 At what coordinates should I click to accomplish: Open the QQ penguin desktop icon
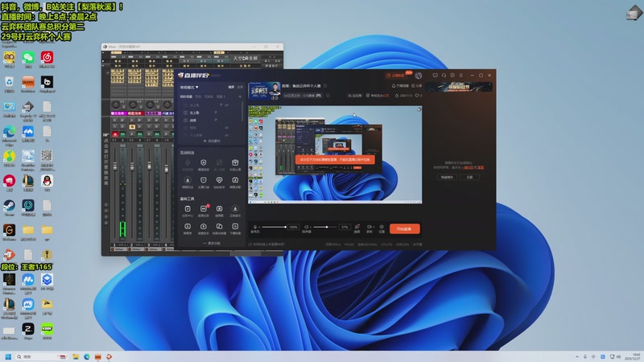pyautogui.click(x=47, y=181)
